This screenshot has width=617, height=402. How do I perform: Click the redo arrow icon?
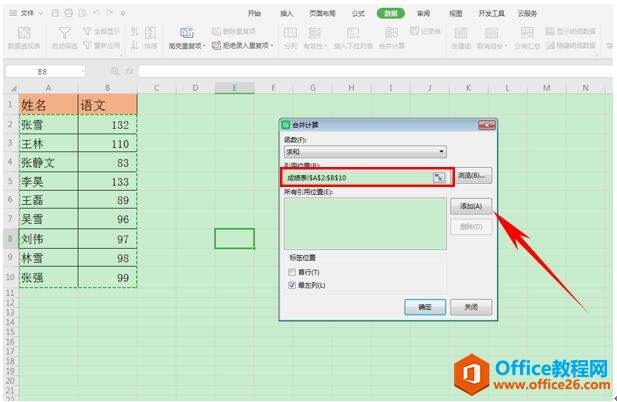109,13
